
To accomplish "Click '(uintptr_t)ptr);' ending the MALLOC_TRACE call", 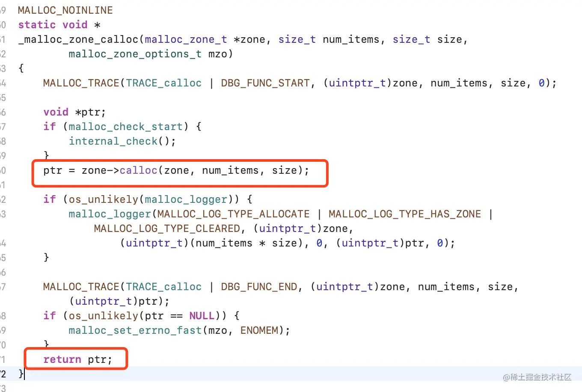I will coord(119,301).
